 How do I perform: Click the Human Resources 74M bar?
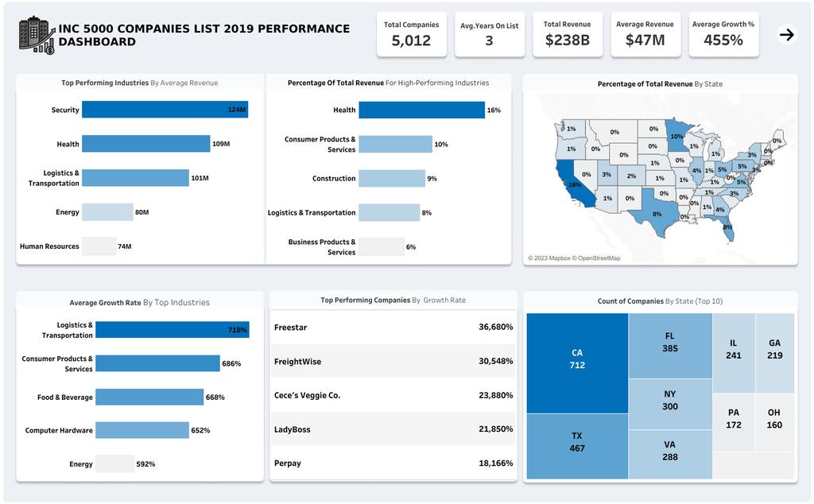click(99, 246)
